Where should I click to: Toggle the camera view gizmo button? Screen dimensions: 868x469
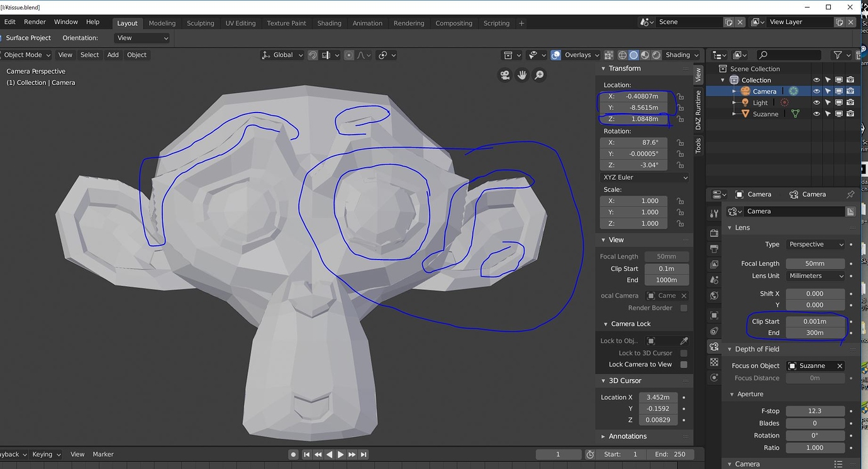pyautogui.click(x=504, y=75)
